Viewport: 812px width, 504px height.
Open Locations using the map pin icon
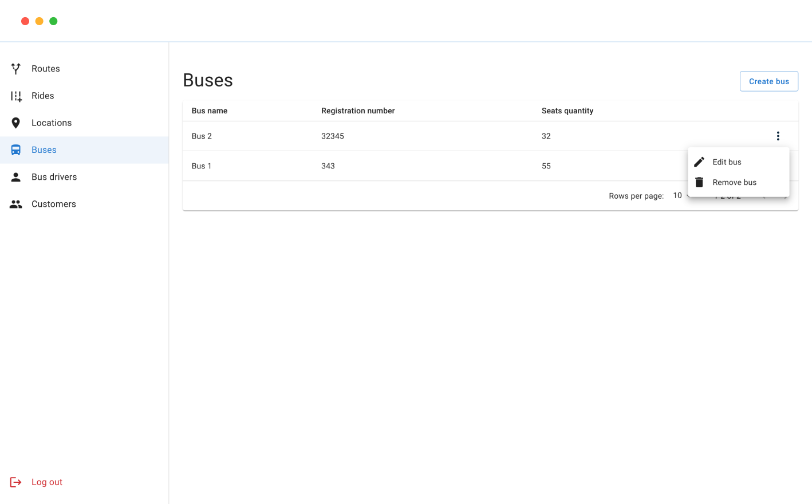[x=15, y=123]
